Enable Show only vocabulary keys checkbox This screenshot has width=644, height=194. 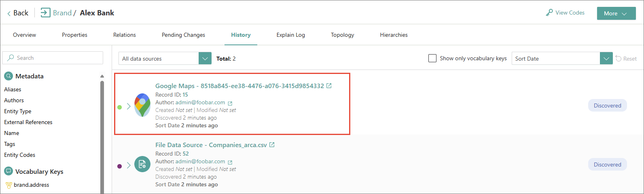tap(432, 58)
